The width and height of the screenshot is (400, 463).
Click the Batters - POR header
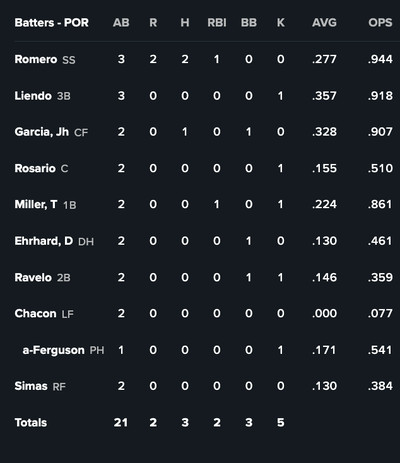click(x=52, y=23)
